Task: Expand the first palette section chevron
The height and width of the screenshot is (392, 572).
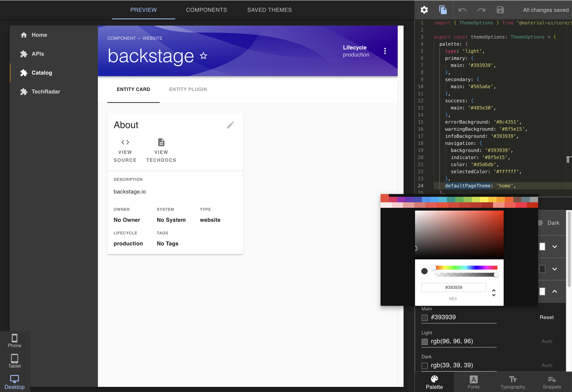Action: click(554, 247)
